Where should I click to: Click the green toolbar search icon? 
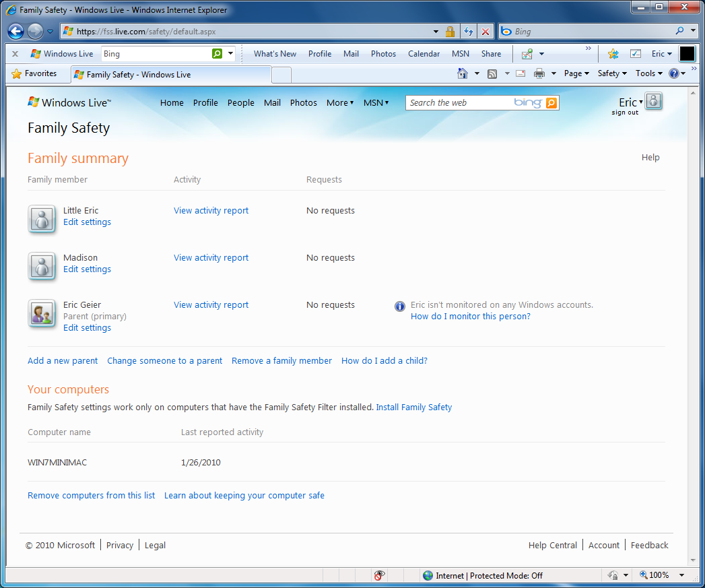coord(217,53)
